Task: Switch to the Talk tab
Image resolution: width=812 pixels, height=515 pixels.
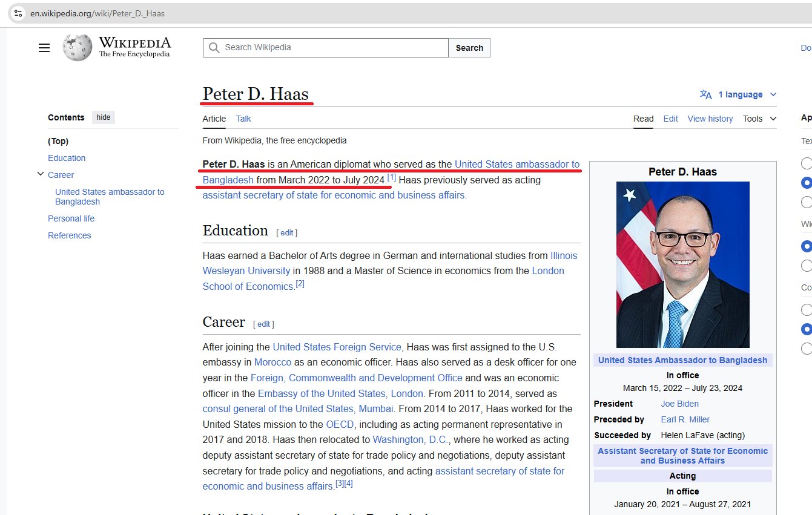Action: click(x=243, y=119)
